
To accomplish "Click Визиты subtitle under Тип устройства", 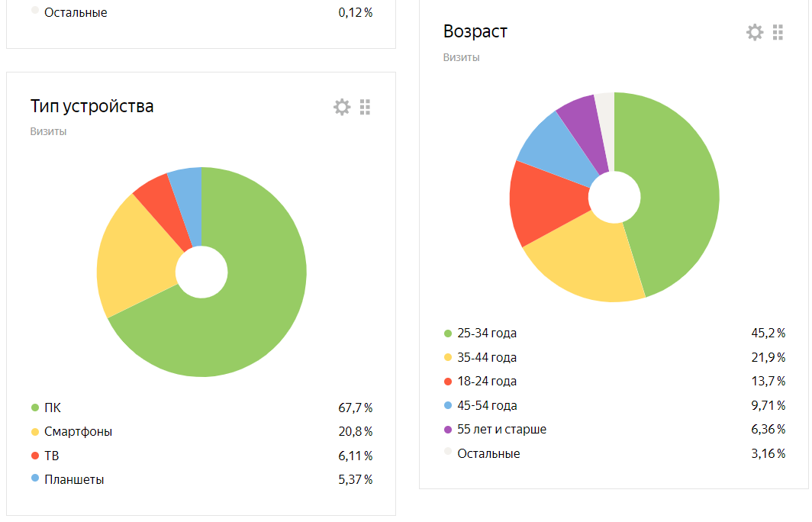I will click(x=48, y=131).
